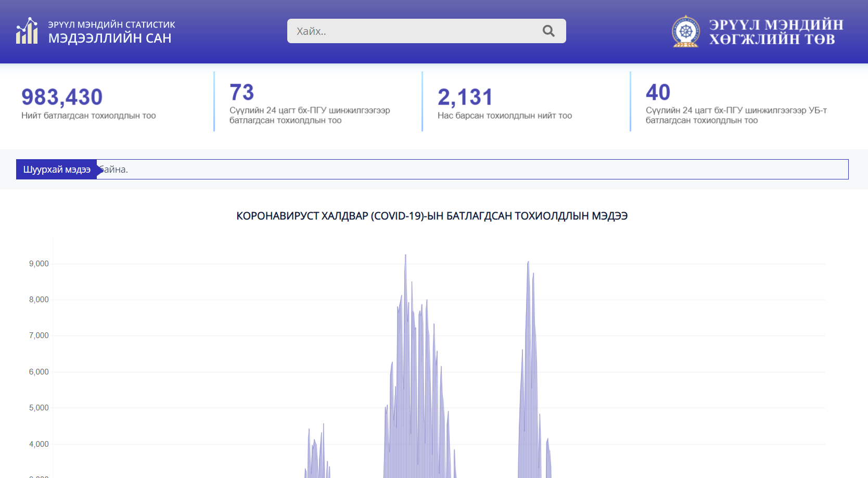Click the 9,000 y-axis label
Image resolution: width=868 pixels, height=478 pixels.
(39, 264)
